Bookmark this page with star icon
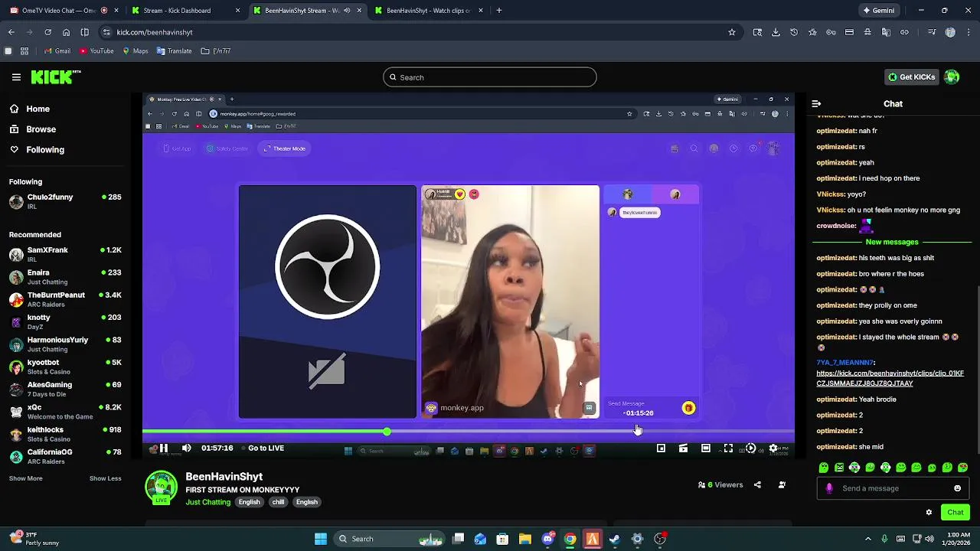Image resolution: width=980 pixels, height=551 pixels. coord(732,32)
